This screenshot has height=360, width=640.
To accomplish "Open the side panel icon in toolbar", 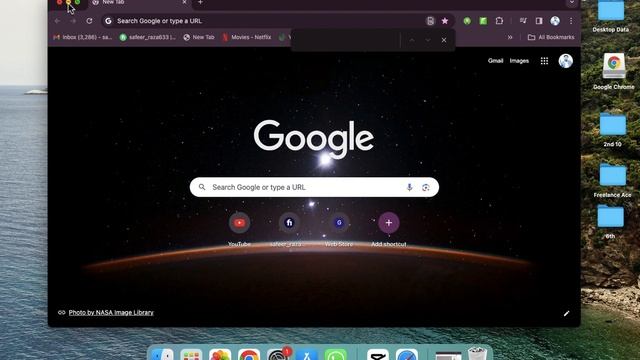I will point(539,21).
